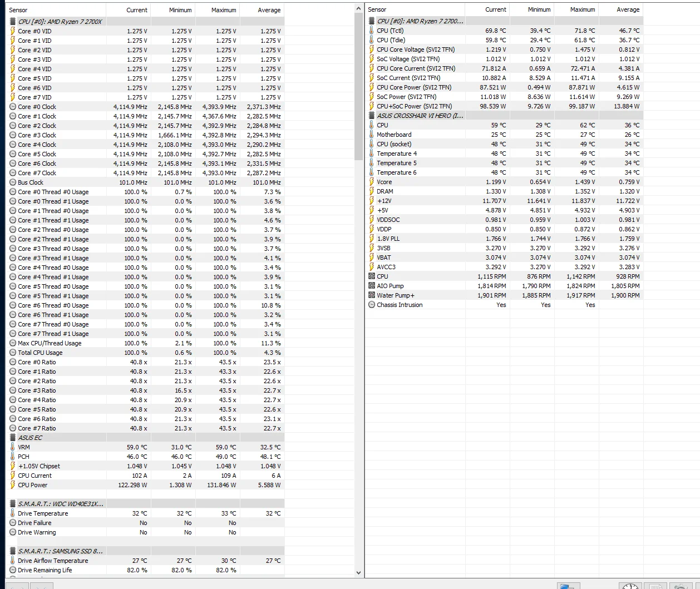Click the thermometer icon beside CPU (Tctl)
Image resolution: width=700 pixels, height=589 pixels.
coord(372,31)
